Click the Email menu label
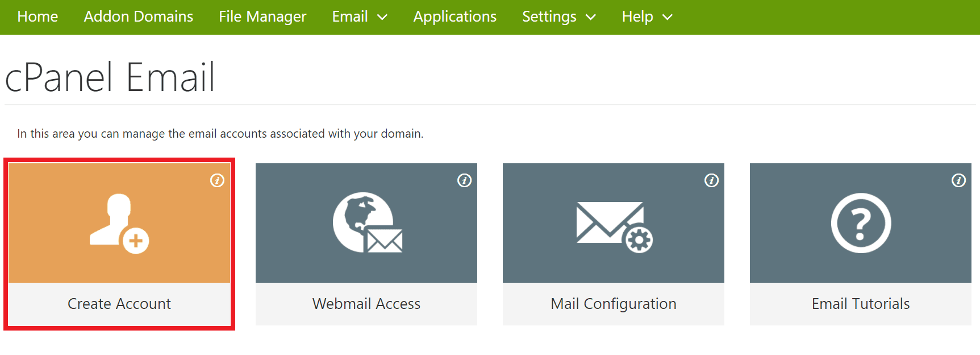Viewport: 980px width, 355px height. 350,16
